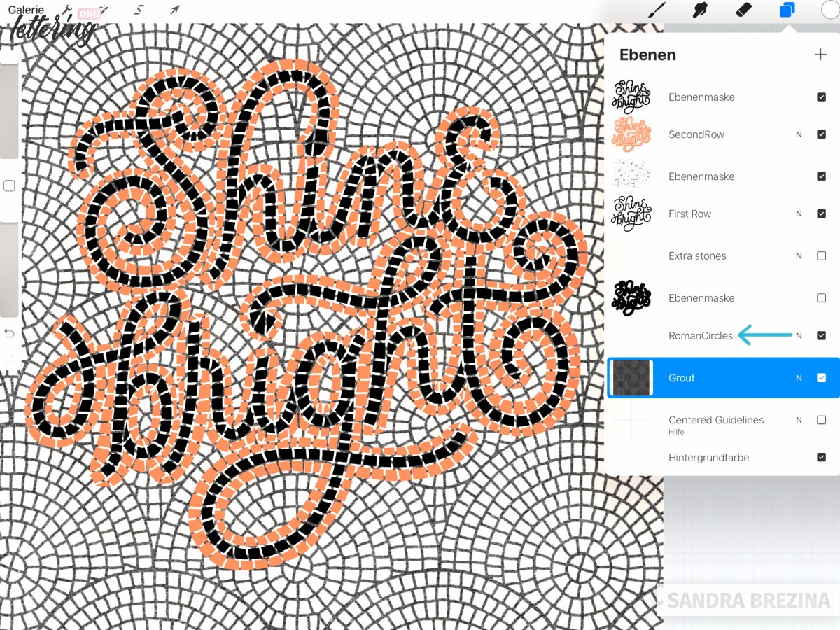Activate the Selection S-shaped tool
The height and width of the screenshot is (630, 840).
pos(139,10)
